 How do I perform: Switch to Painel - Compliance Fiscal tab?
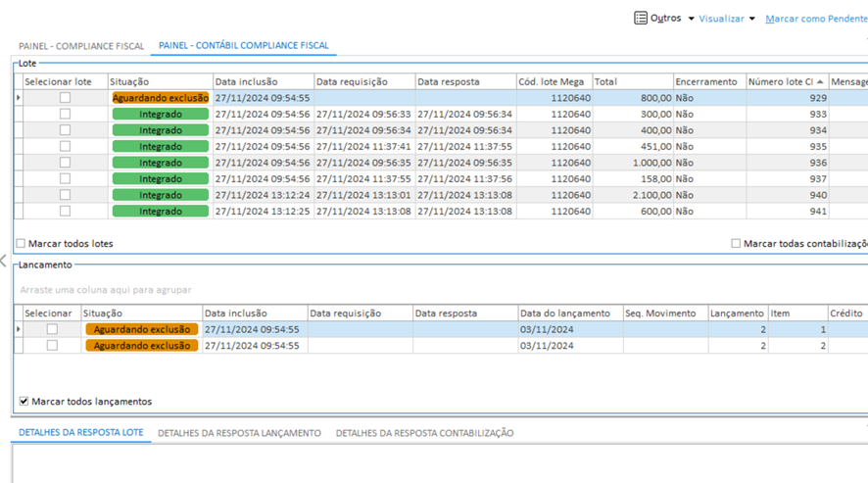point(81,46)
